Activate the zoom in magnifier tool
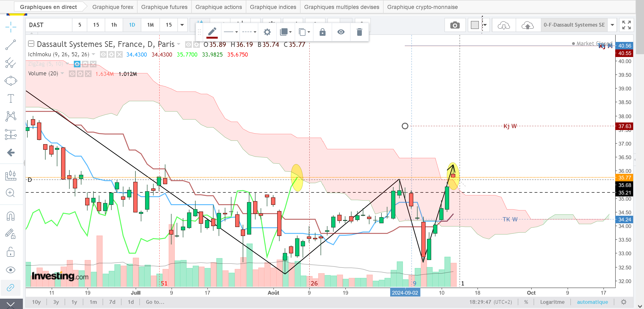644x309 pixels. pos(11,193)
